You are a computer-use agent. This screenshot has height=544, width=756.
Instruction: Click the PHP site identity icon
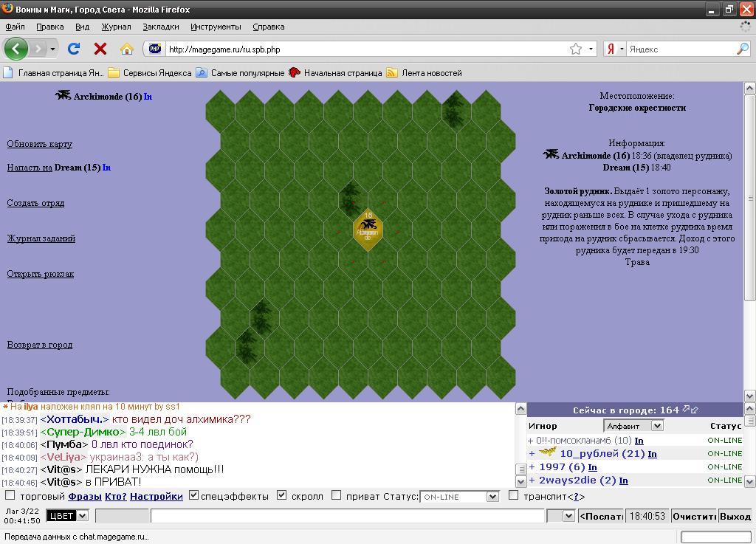pyautogui.click(x=155, y=49)
